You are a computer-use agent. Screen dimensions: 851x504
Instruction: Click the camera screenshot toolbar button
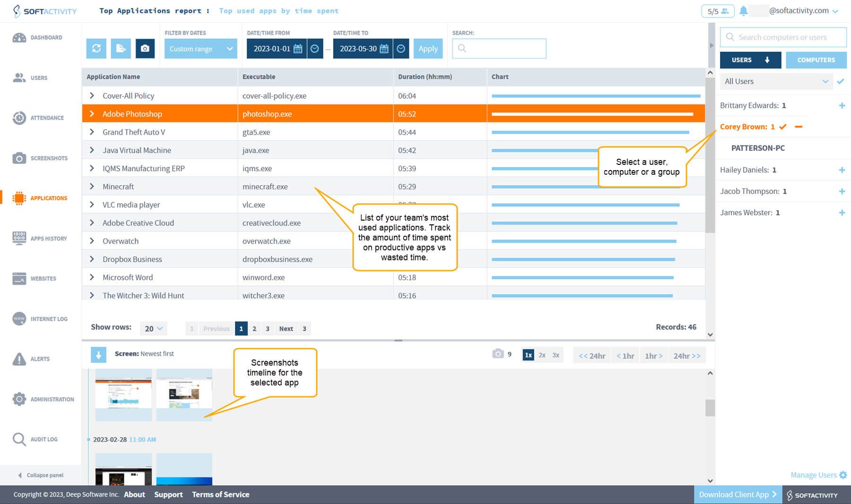pyautogui.click(x=145, y=49)
